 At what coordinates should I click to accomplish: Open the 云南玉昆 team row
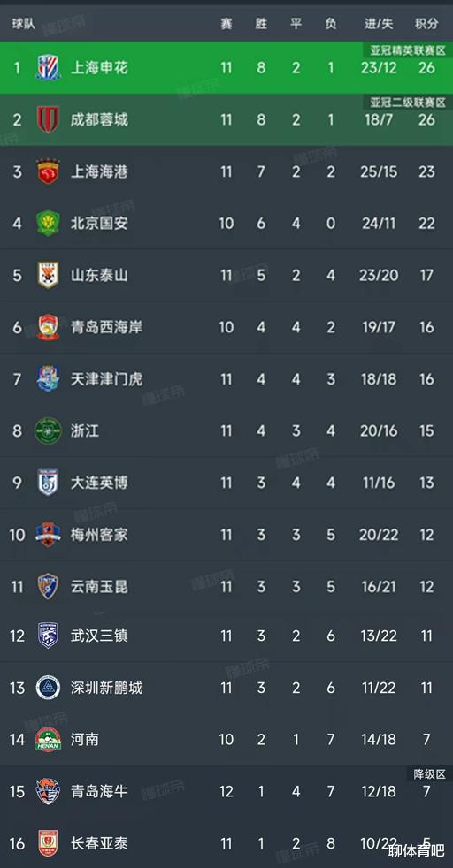click(226, 586)
